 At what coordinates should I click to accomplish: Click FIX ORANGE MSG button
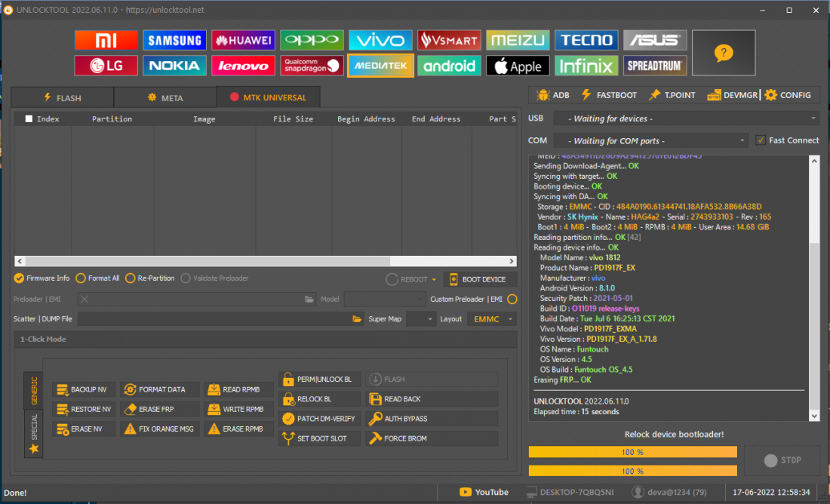(159, 429)
